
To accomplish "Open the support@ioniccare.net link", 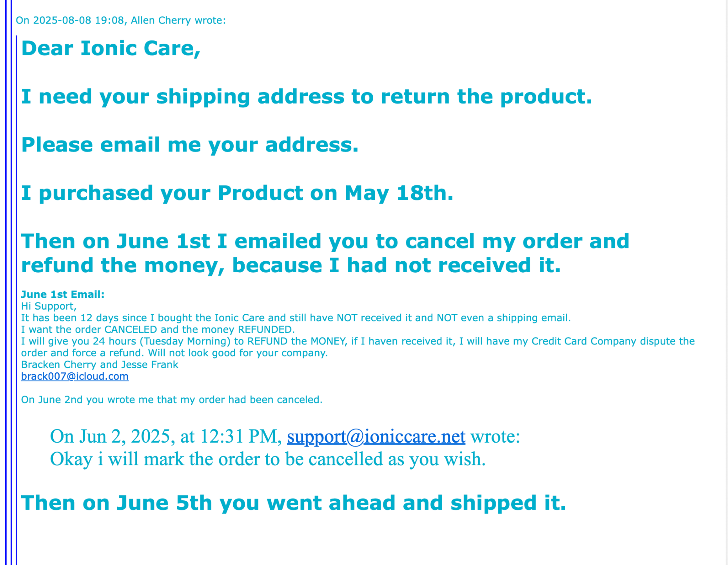I will [x=376, y=436].
